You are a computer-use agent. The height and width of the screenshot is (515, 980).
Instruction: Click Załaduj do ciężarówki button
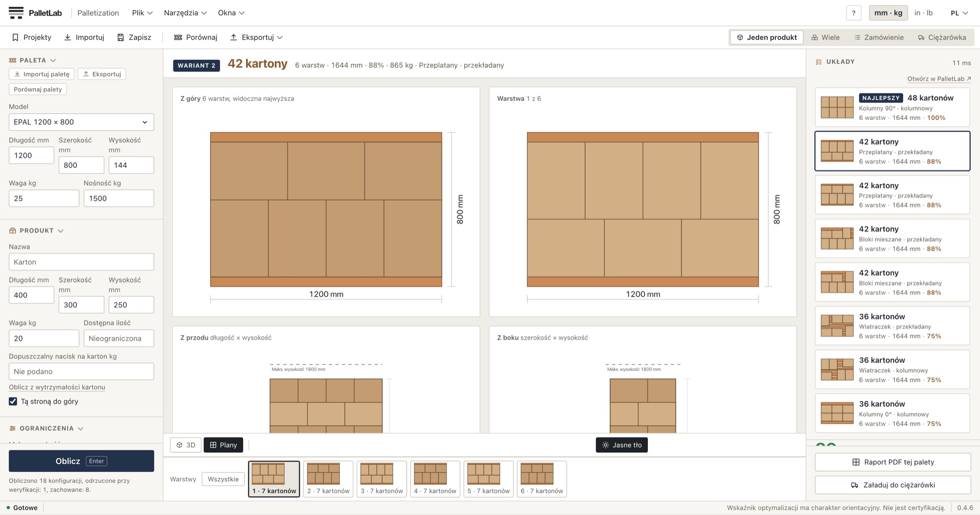pyautogui.click(x=893, y=485)
